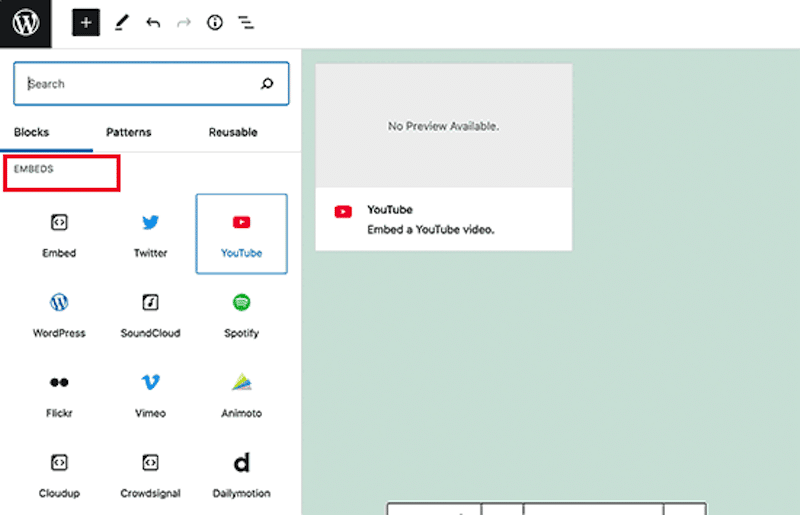This screenshot has height=515, width=800.
Task: Switch to the Patterns tab
Action: (129, 132)
